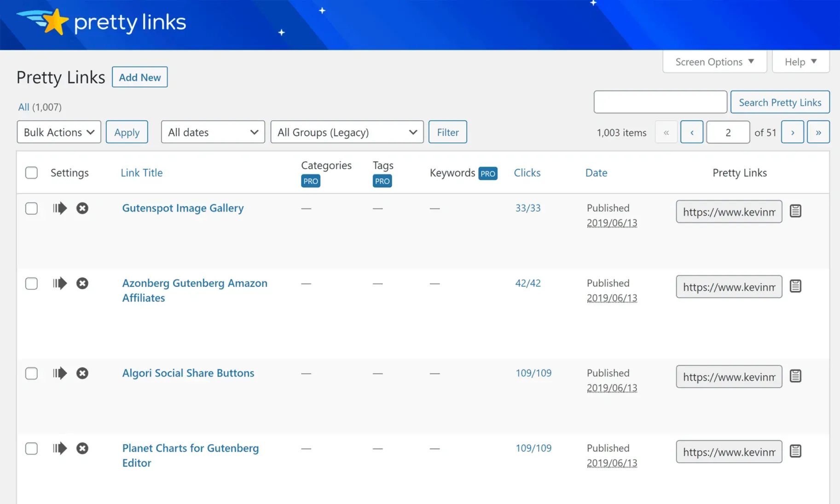Open the All dates filter dropdown
Screen dimensions: 840x504
tap(213, 132)
